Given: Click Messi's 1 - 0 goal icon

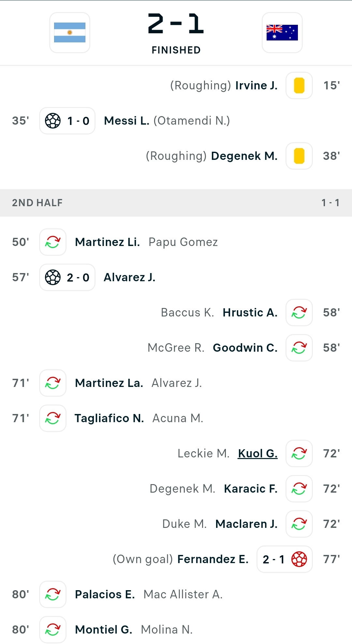Looking at the screenshot, I should coord(53,121).
